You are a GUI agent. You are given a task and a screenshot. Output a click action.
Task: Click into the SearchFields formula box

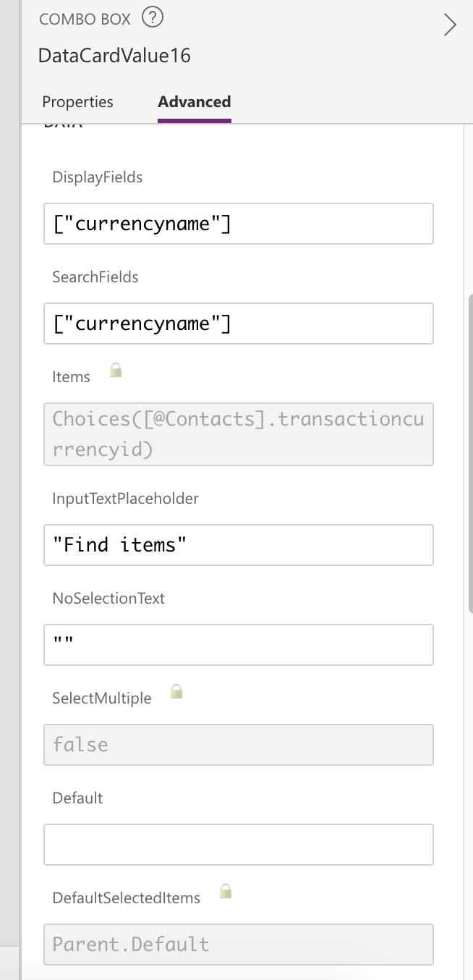pos(238,324)
